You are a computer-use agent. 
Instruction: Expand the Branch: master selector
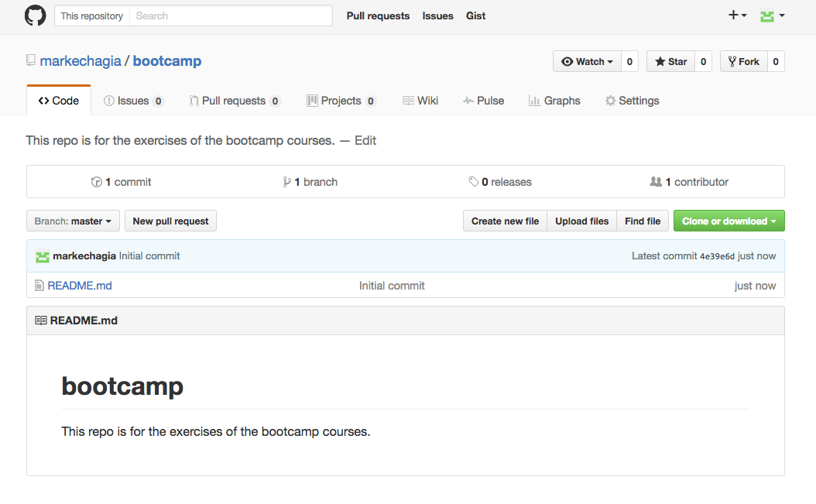pos(73,221)
